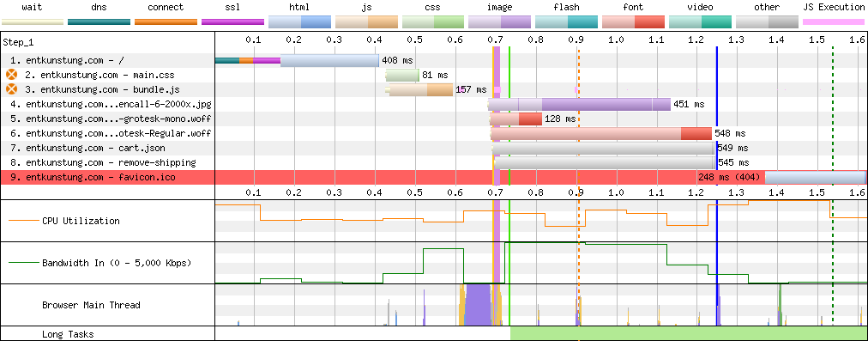Select the flash legend label
Screen dimensions: 868x341
coord(567,8)
